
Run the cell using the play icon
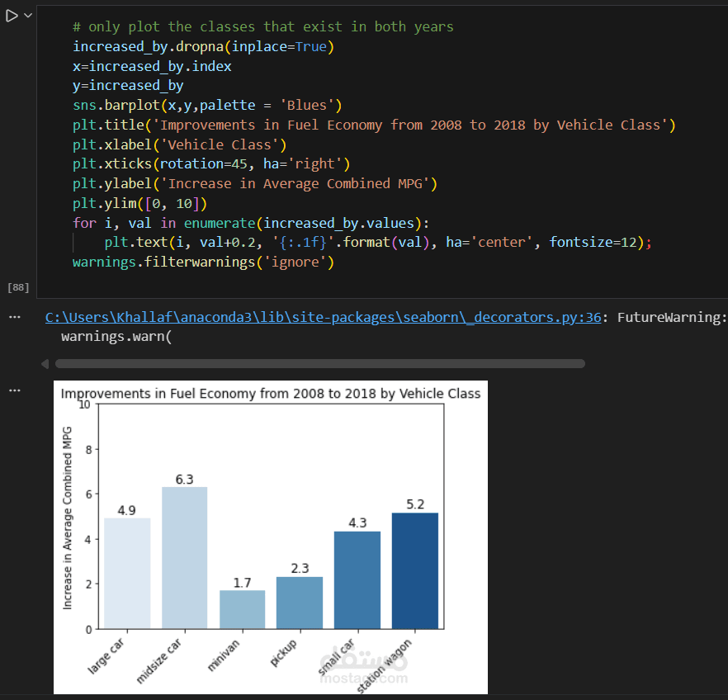click(12, 14)
